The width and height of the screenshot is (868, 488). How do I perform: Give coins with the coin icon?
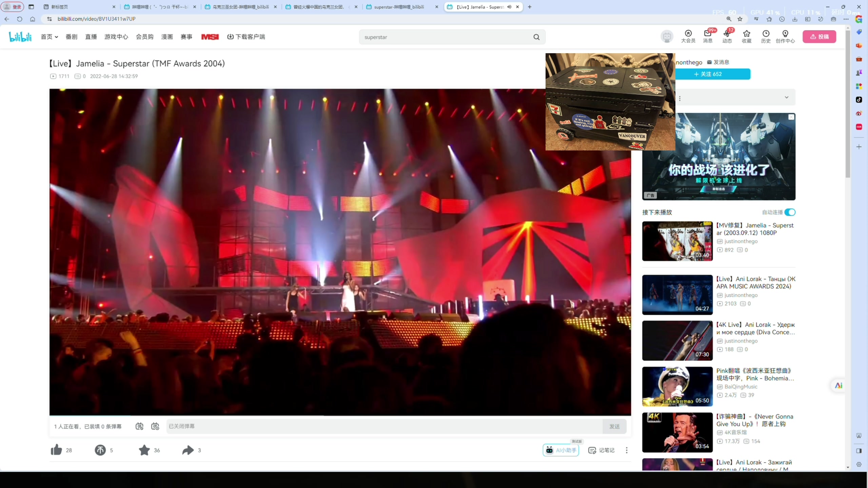100,450
